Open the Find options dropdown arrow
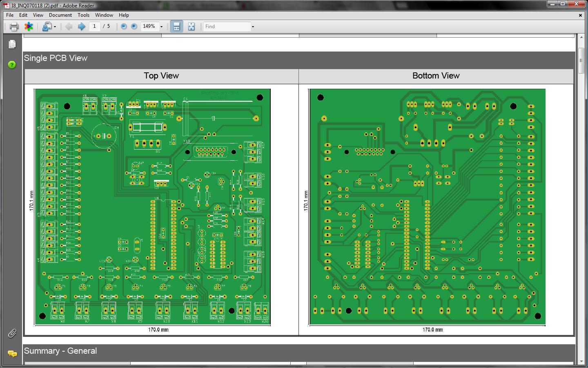Viewport: 588px width, 368px height. pyautogui.click(x=253, y=27)
